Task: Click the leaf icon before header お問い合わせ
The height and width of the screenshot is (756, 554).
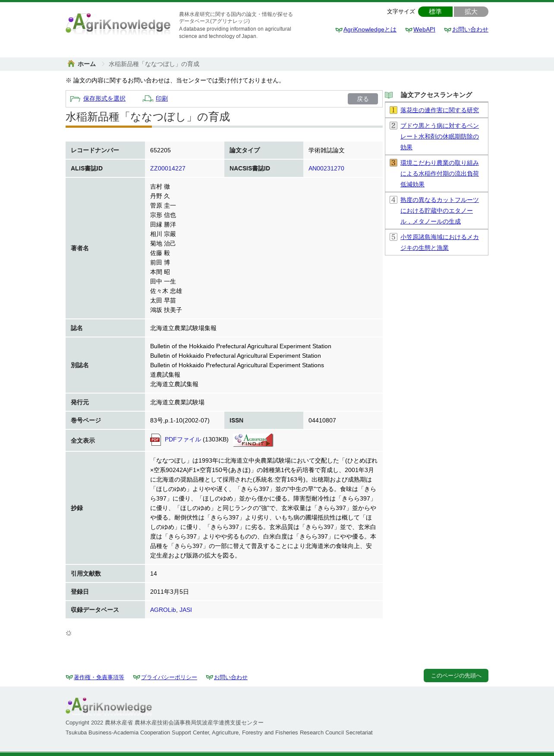Action: pyautogui.click(x=447, y=30)
